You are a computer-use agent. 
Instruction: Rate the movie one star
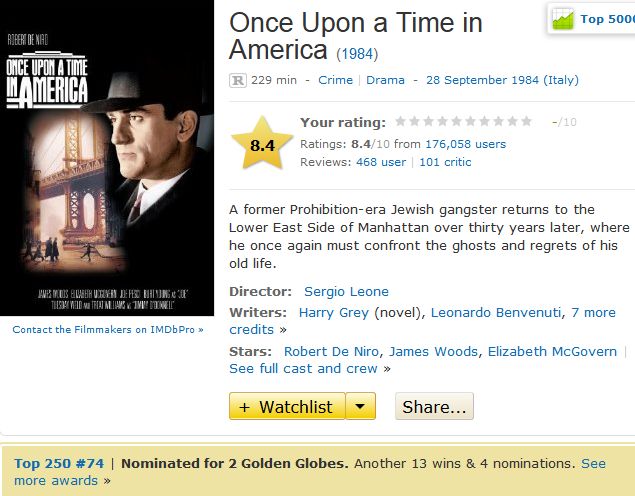pyautogui.click(x=401, y=122)
